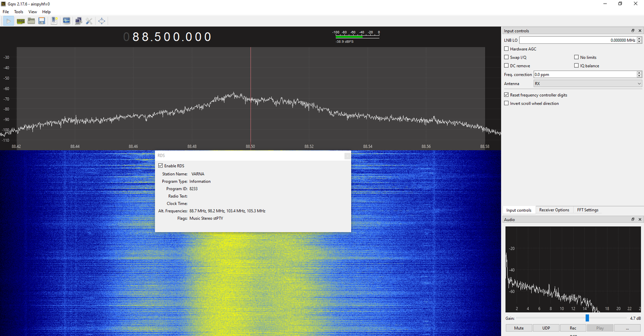Viewport: 644px width, 336px height.
Task: Toggle the Swap I/Q checkbox
Action: pos(507,57)
